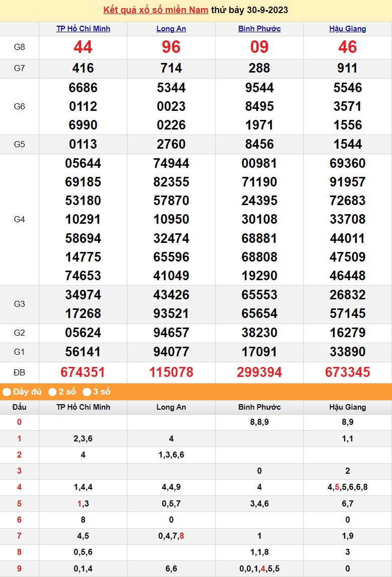Click the red G8 number 96
This screenshot has width=392, height=577.
(x=171, y=47)
